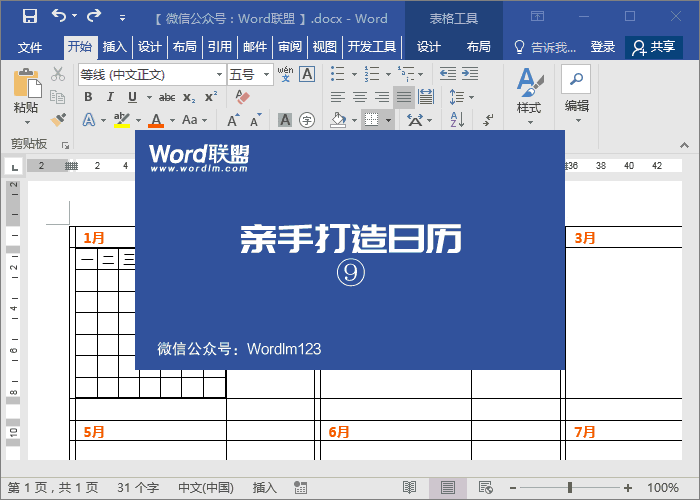Open line spacing options
This screenshot has height=500, width=700.
coord(461,97)
